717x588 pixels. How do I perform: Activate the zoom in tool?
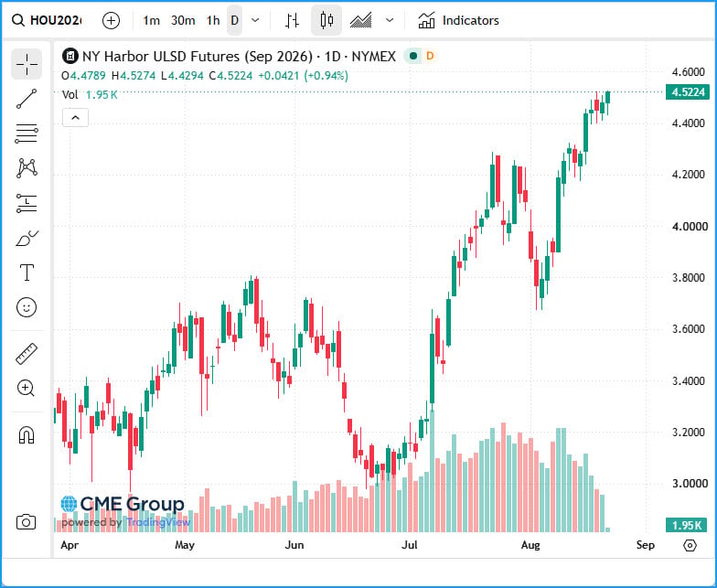pos(27,389)
